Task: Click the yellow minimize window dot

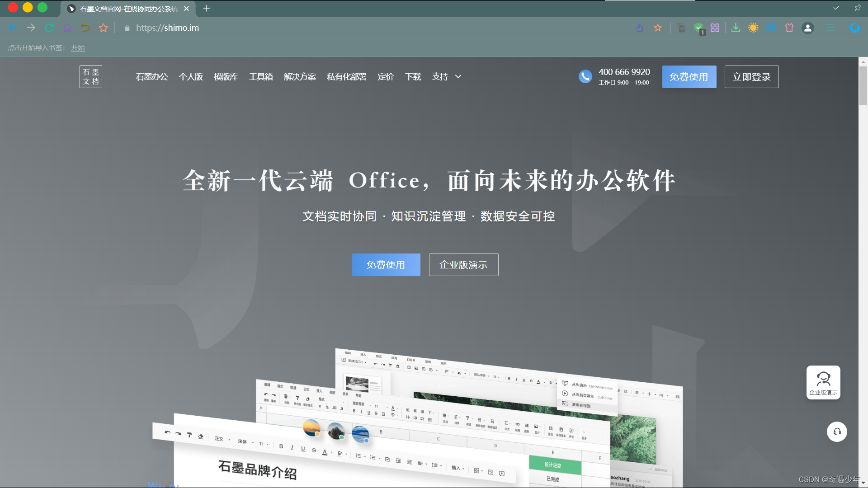Action: tap(28, 8)
